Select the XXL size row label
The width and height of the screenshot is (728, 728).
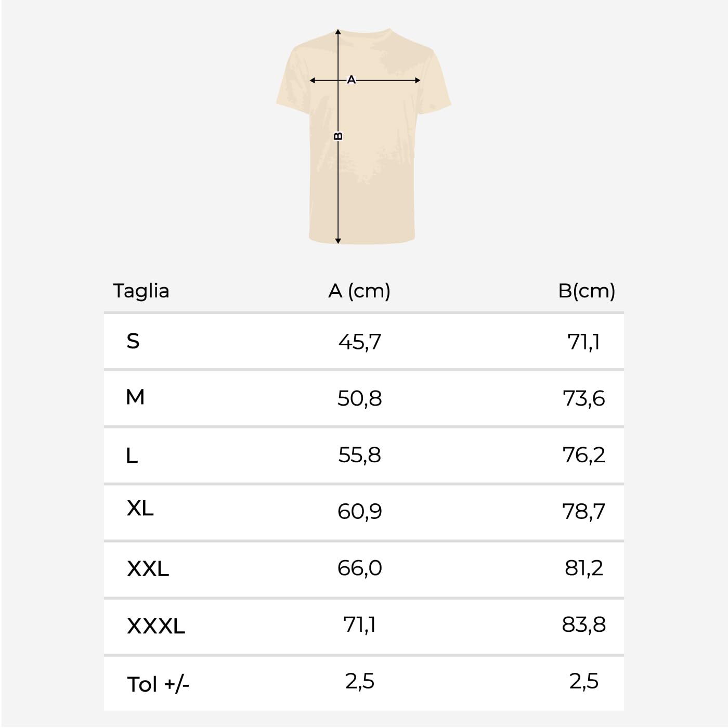(x=148, y=569)
